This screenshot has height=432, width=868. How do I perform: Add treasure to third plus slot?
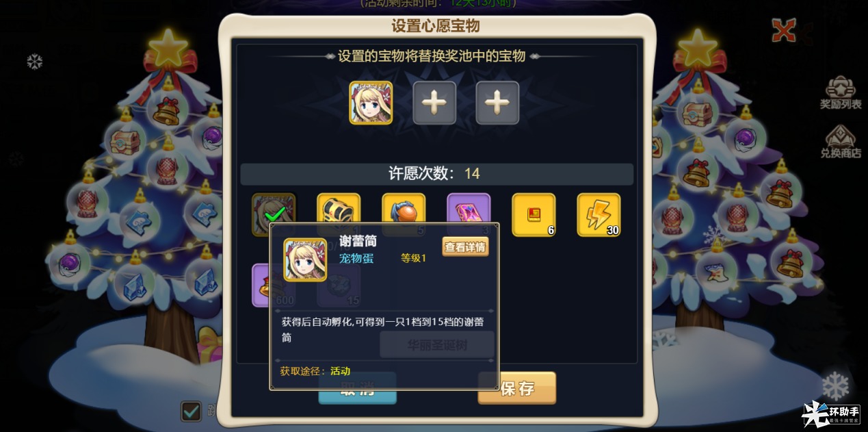click(x=497, y=103)
